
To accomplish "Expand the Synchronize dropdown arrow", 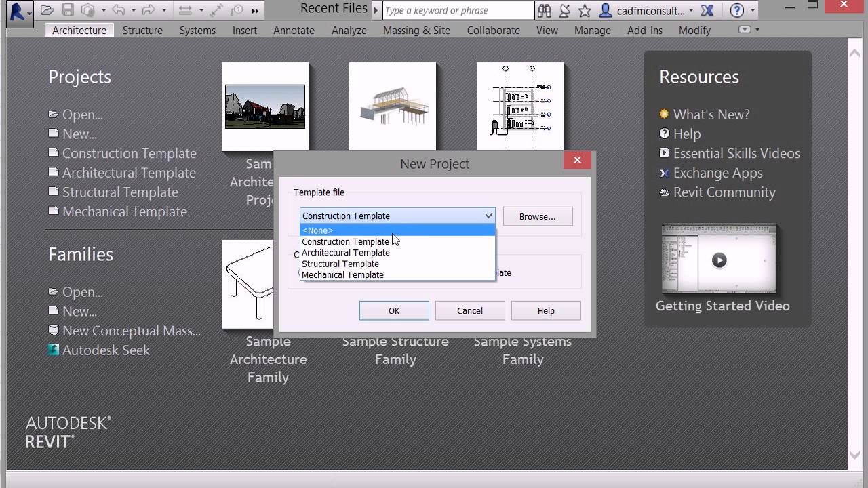I will pyautogui.click(x=104, y=11).
